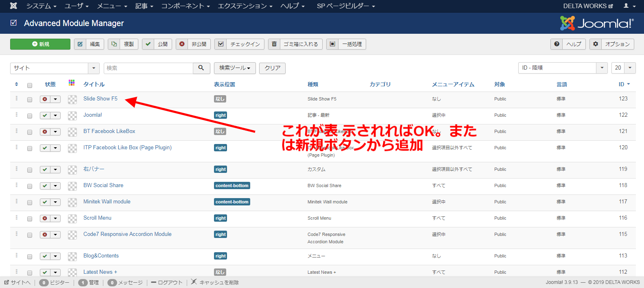644x288 pixels.
Task: Check the checkbox for 右バナー row
Action: pos(30,170)
